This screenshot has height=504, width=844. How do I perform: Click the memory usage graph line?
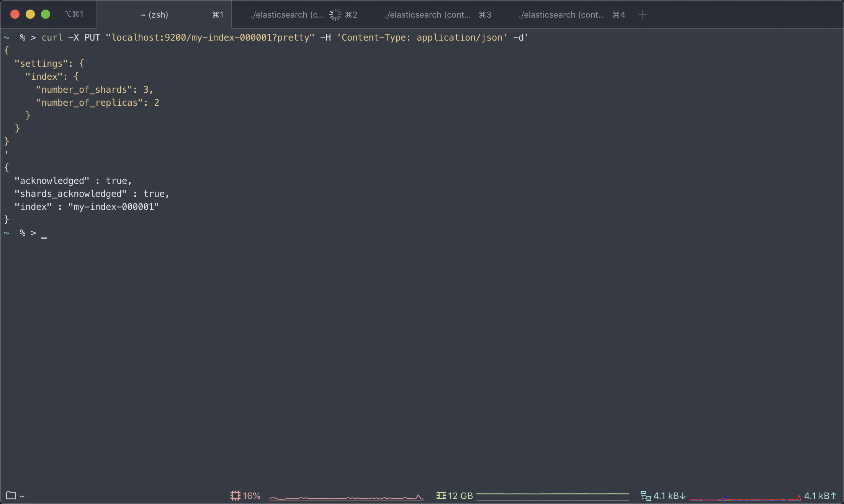pyautogui.click(x=552, y=494)
